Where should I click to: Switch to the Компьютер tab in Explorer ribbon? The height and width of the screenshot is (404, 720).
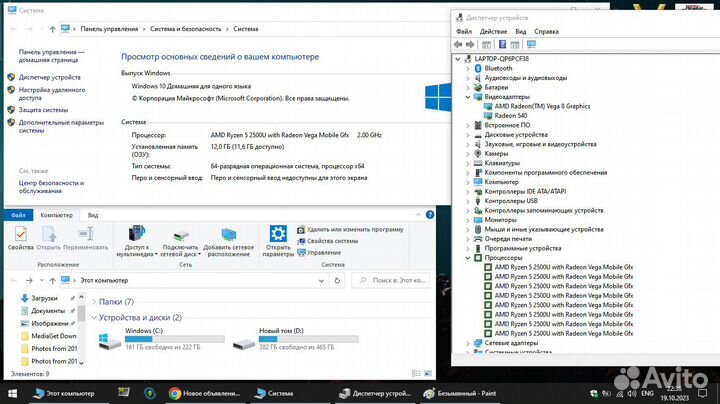click(x=56, y=215)
